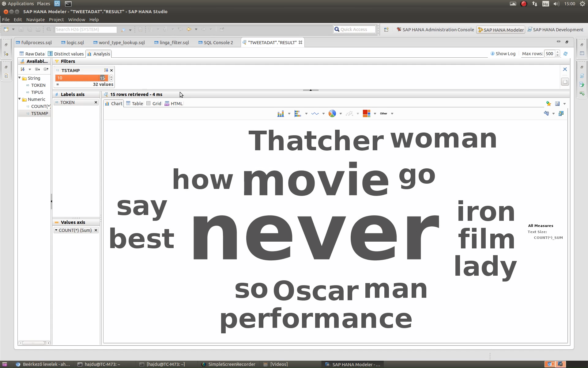The height and width of the screenshot is (368, 588).
Task: Select the pie chart type
Action: [332, 114]
